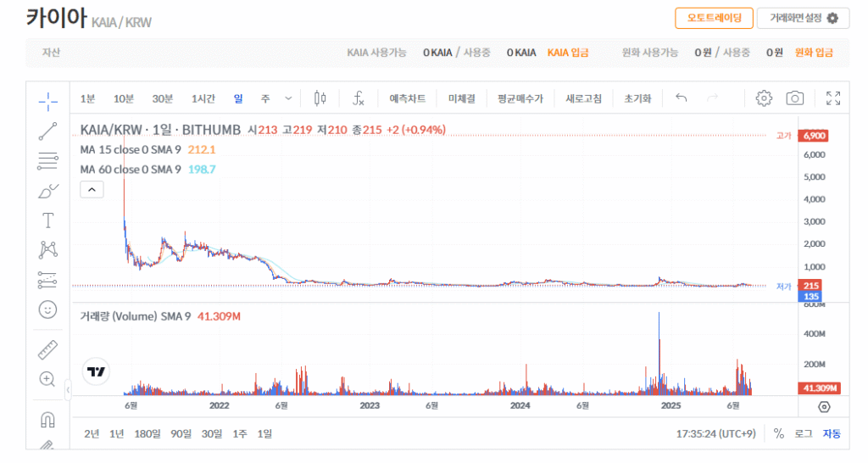
Task: Select the crosshair cursor tool
Action: pyautogui.click(x=48, y=102)
